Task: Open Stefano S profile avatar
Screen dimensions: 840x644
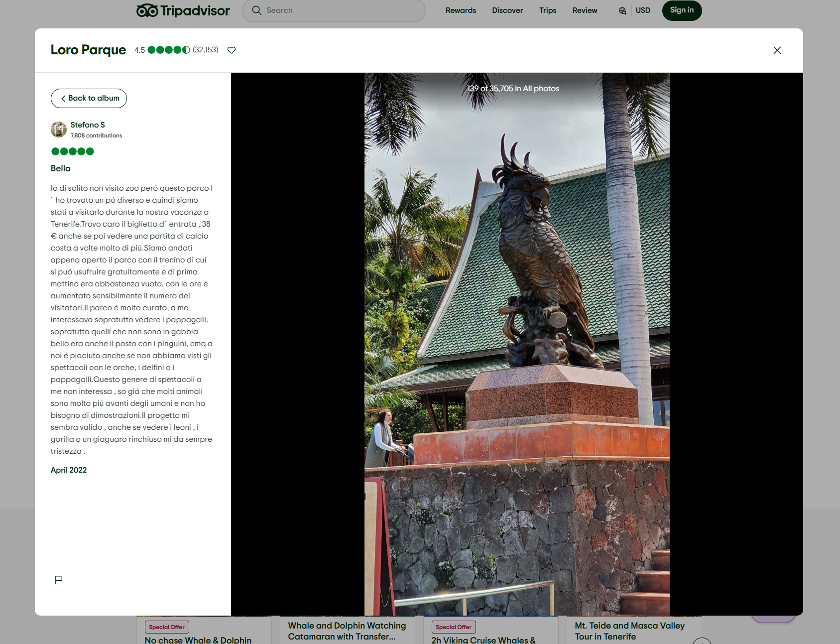Action: pyautogui.click(x=59, y=129)
